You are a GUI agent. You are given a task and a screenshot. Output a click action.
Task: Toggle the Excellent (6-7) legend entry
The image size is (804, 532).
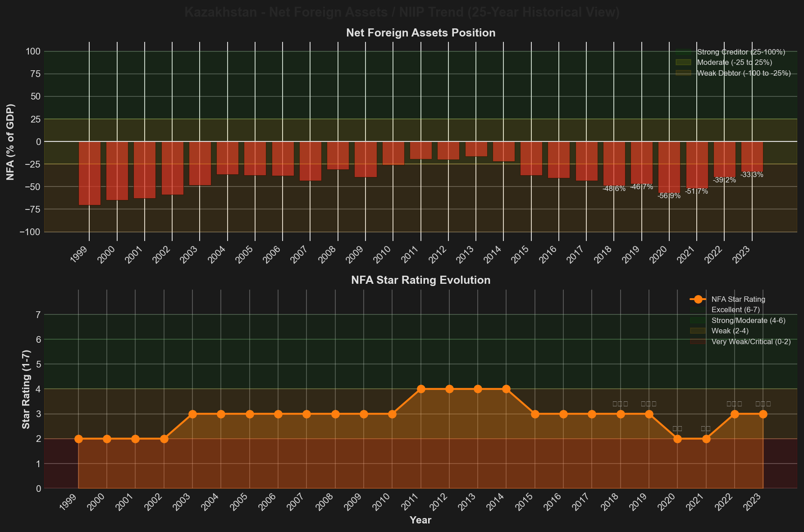click(x=735, y=310)
